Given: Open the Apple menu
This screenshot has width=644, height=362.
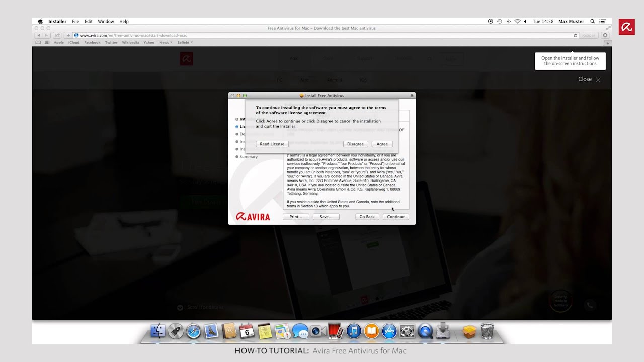Looking at the screenshot, I should tap(40, 21).
